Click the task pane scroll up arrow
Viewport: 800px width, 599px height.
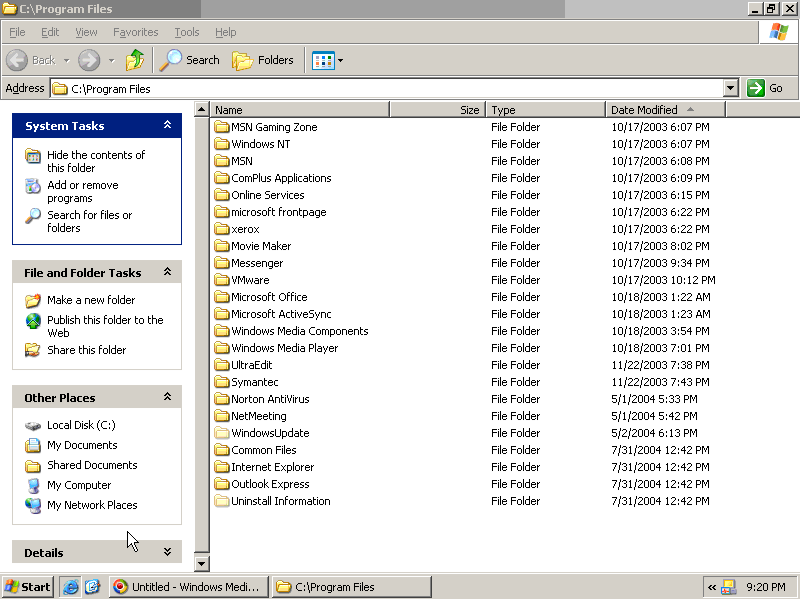pos(202,109)
